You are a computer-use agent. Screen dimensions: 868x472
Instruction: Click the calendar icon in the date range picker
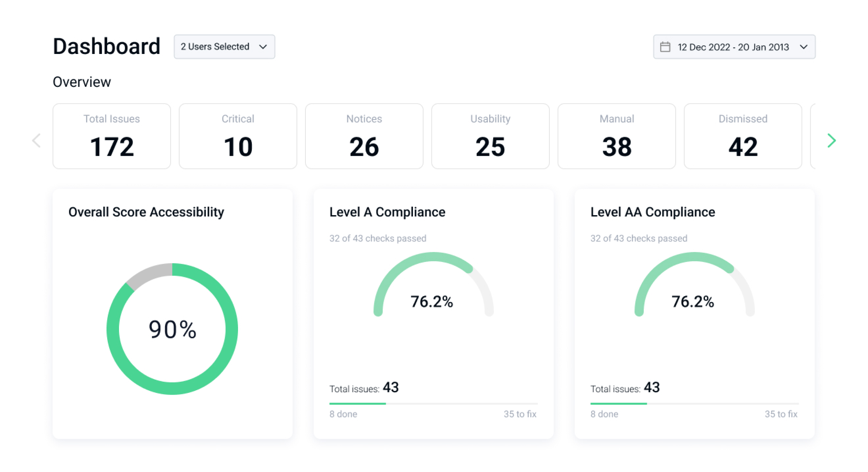[666, 46]
